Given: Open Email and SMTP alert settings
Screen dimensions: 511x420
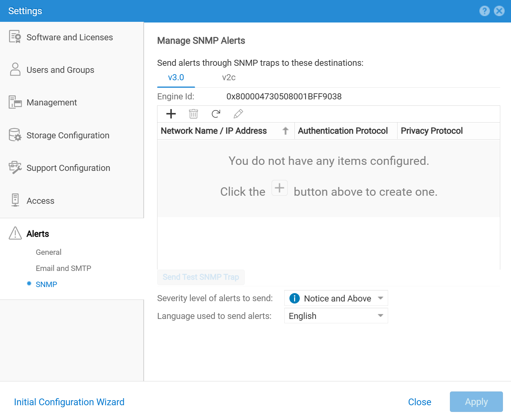Looking at the screenshot, I should 63,268.
